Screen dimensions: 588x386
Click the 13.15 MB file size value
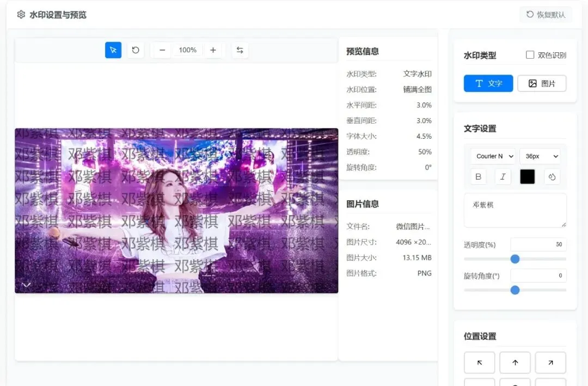(x=417, y=258)
